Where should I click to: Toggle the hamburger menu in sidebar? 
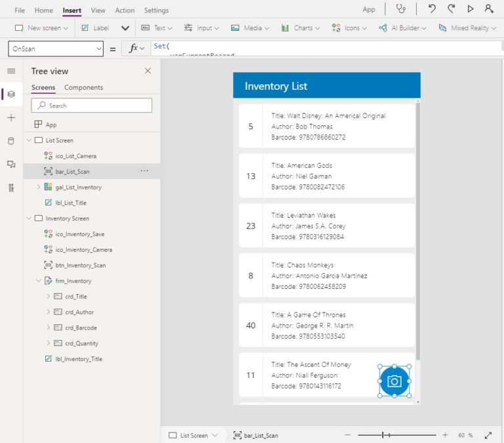[x=11, y=71]
